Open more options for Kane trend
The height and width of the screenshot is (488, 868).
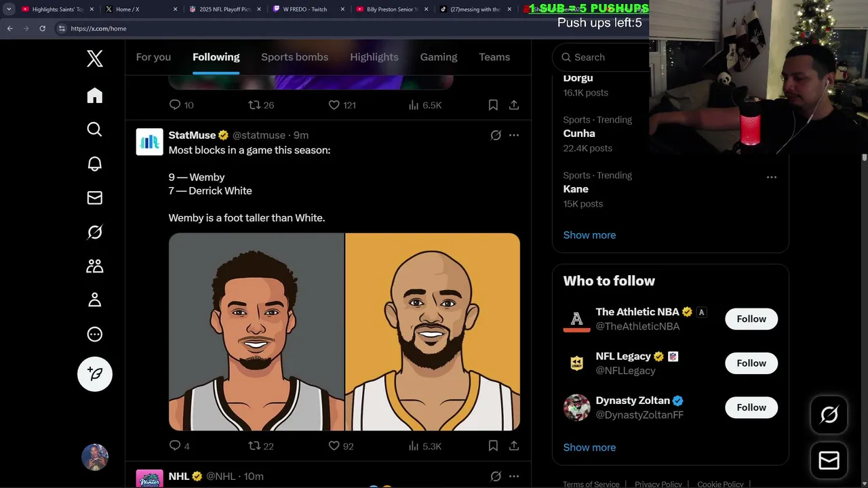(772, 177)
